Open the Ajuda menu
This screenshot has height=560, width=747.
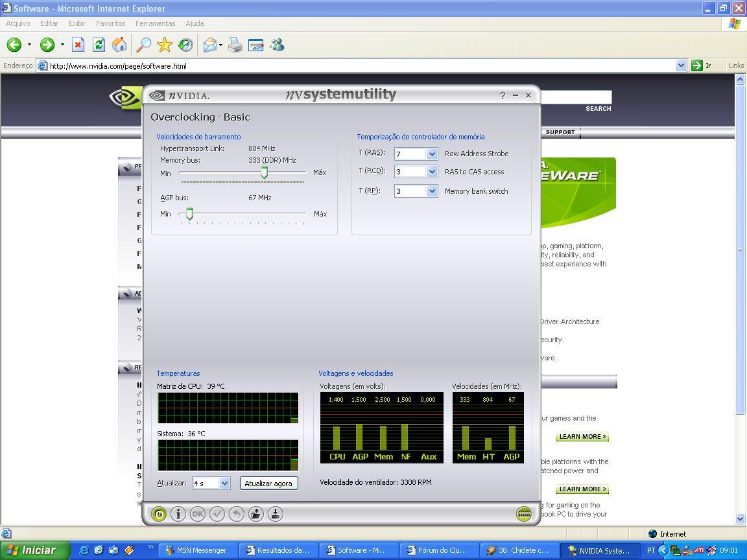click(x=195, y=23)
